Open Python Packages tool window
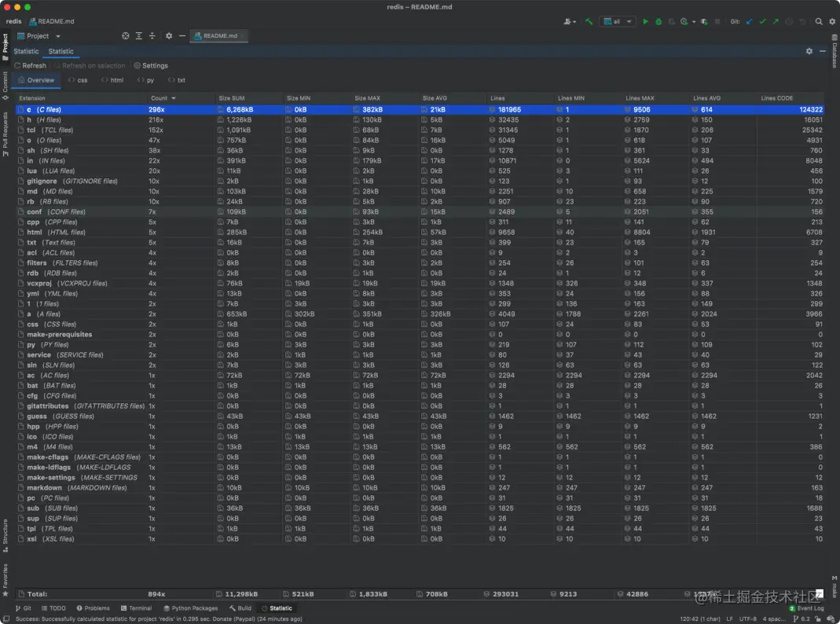 (x=191, y=608)
